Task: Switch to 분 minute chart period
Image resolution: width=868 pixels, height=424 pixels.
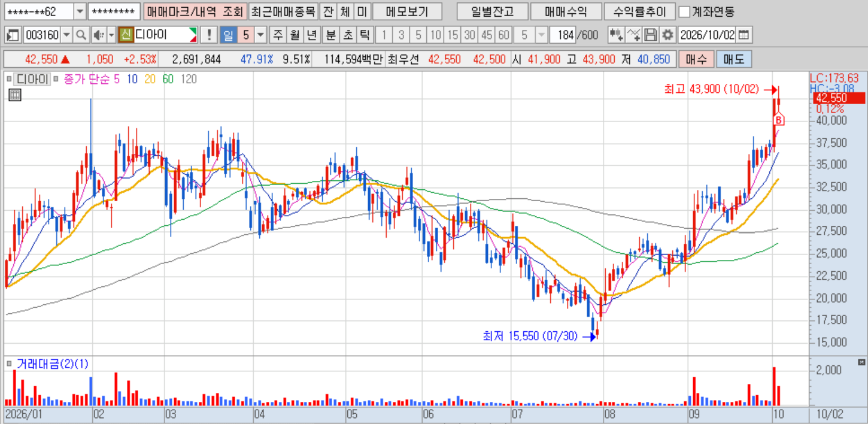Action: 330,35
